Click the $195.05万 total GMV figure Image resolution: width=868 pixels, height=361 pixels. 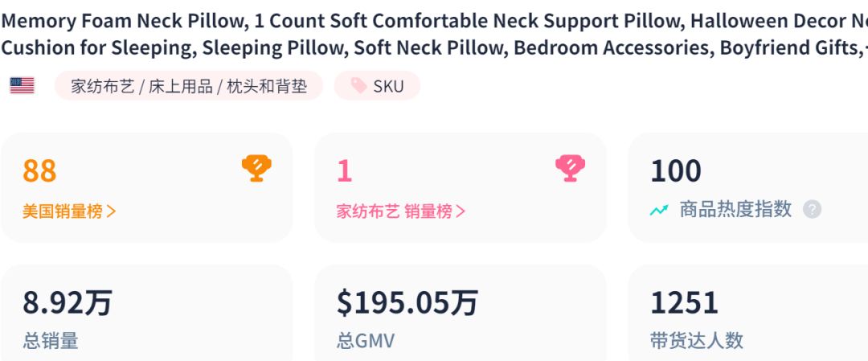(x=407, y=303)
